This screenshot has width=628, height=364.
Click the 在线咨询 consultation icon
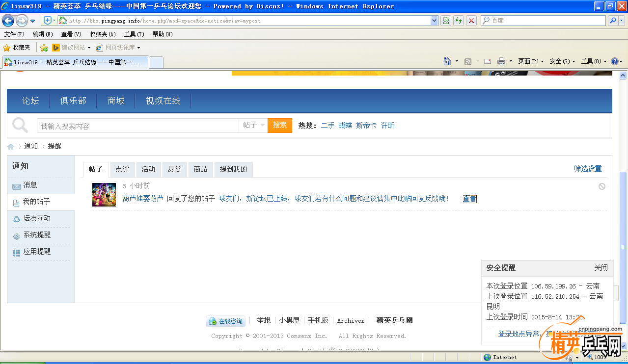(212, 321)
